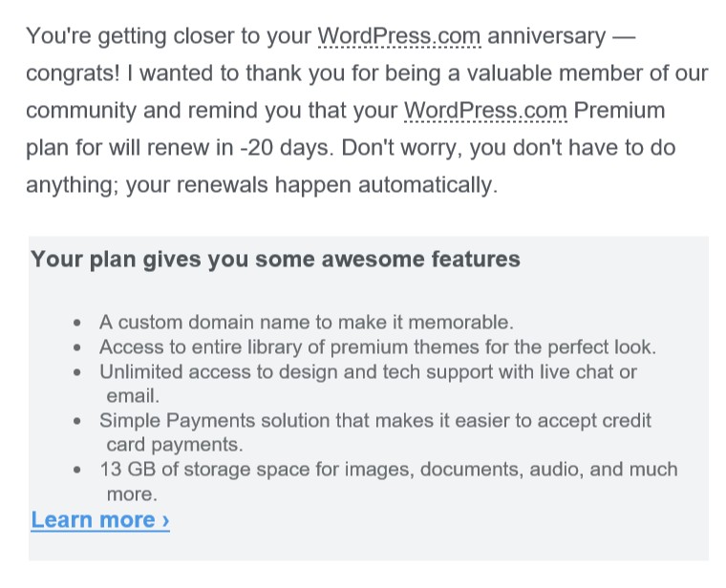
Task: Click the "-20 days" renewal text
Action: (x=288, y=148)
